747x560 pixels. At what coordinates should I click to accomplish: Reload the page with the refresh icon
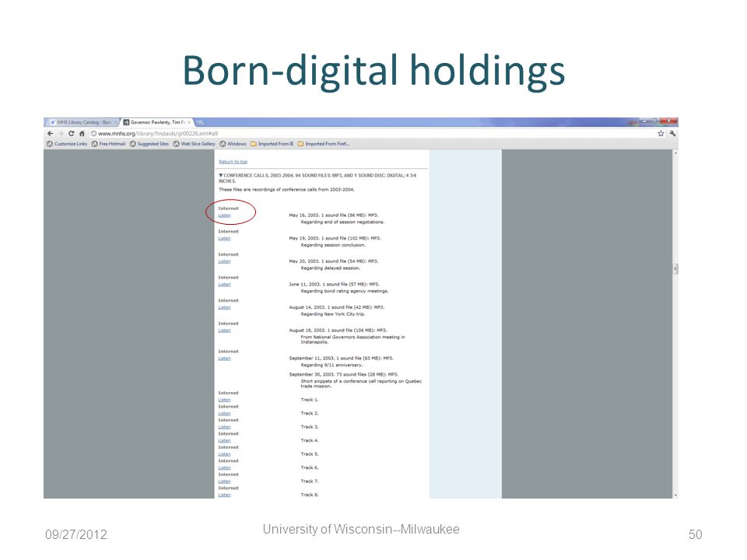[x=71, y=134]
